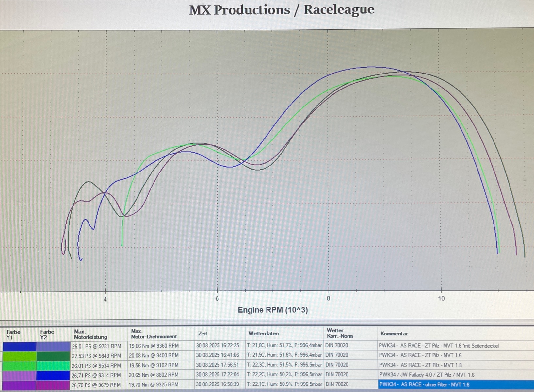Click the light green Y1 swatch in third row
Screen dimensions: 534x392
19,366
